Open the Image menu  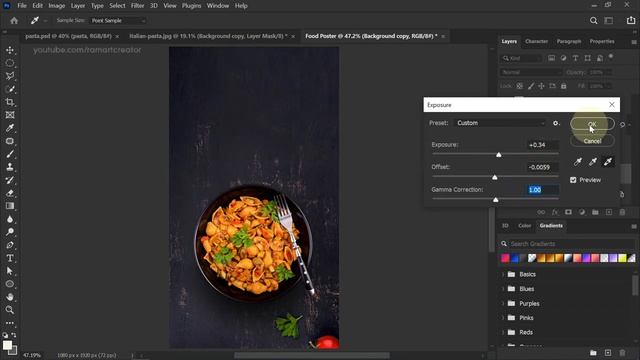(x=56, y=6)
